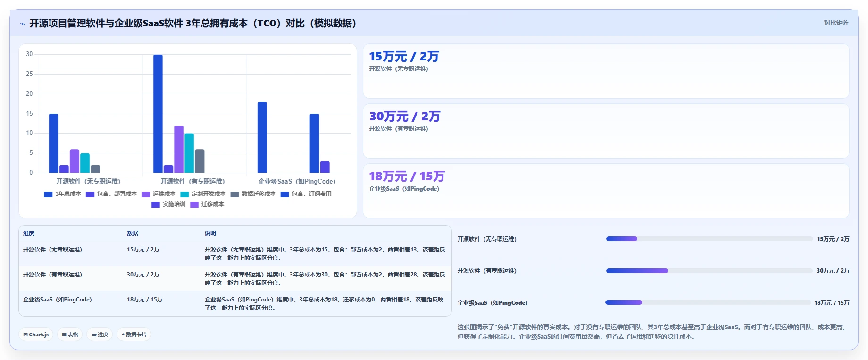Viewport: 868px width, 360px height.
Task: Click the summary paragraph about 免费 开源软件
Action: click(652, 332)
